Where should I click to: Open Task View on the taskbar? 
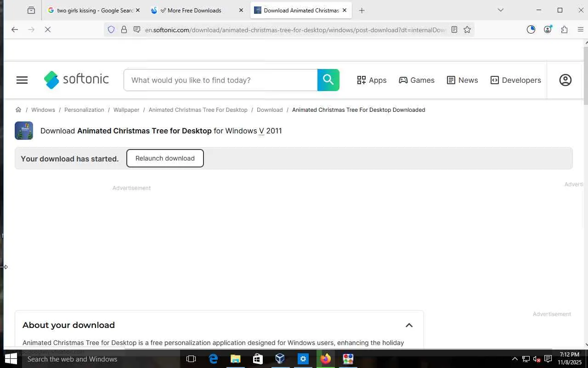pos(191,359)
